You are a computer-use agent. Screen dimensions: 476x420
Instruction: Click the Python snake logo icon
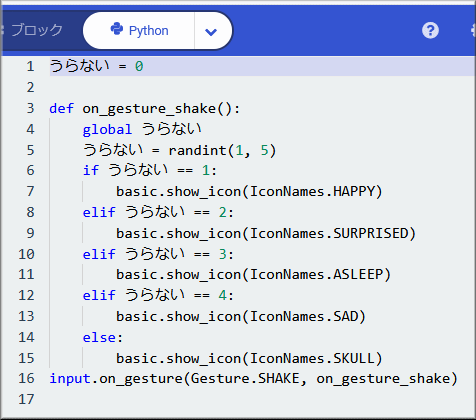(x=117, y=29)
